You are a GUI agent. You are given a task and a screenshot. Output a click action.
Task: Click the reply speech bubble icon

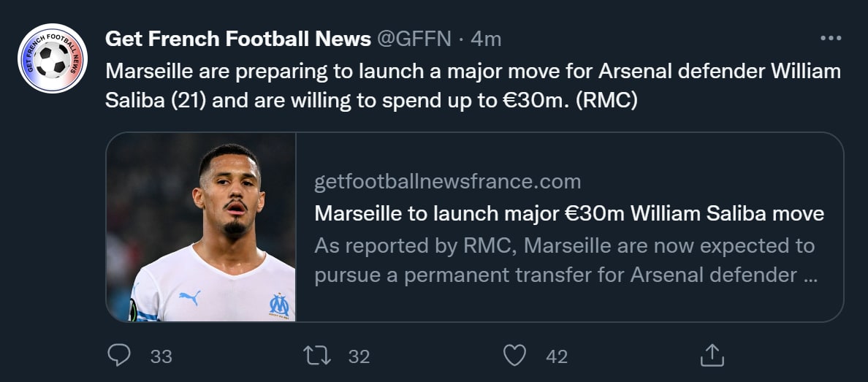[119, 356]
